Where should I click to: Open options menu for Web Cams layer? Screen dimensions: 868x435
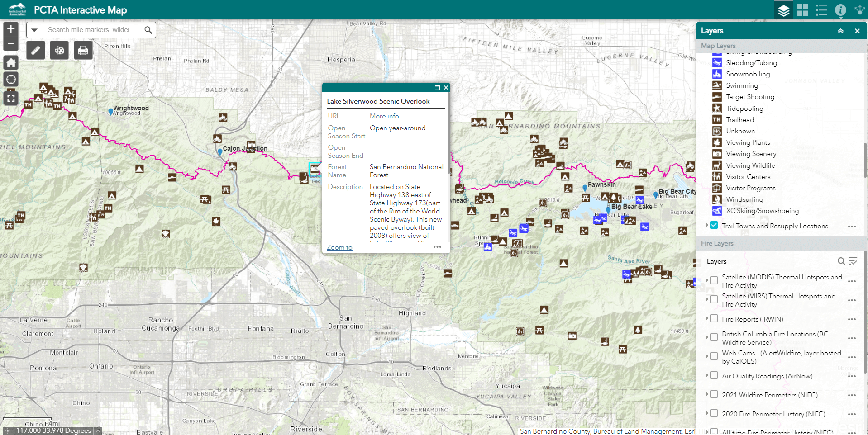(x=852, y=357)
